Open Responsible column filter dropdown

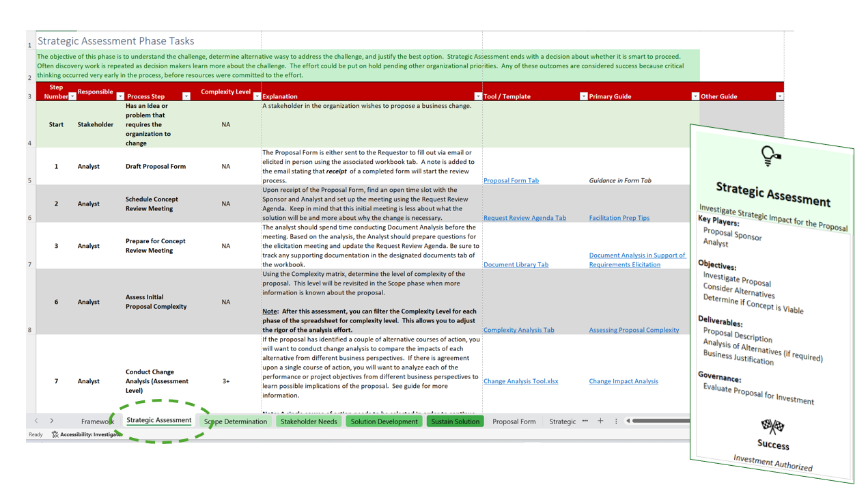121,96
